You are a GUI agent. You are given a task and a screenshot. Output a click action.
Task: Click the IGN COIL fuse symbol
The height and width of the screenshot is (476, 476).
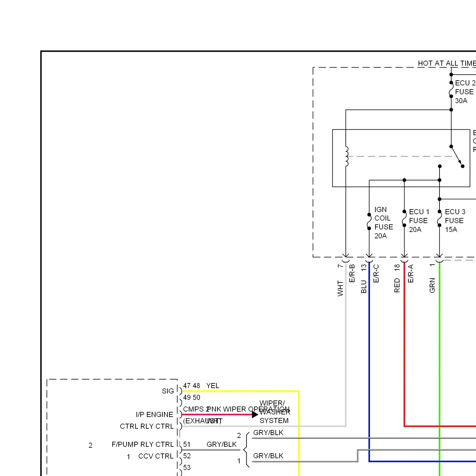click(369, 221)
